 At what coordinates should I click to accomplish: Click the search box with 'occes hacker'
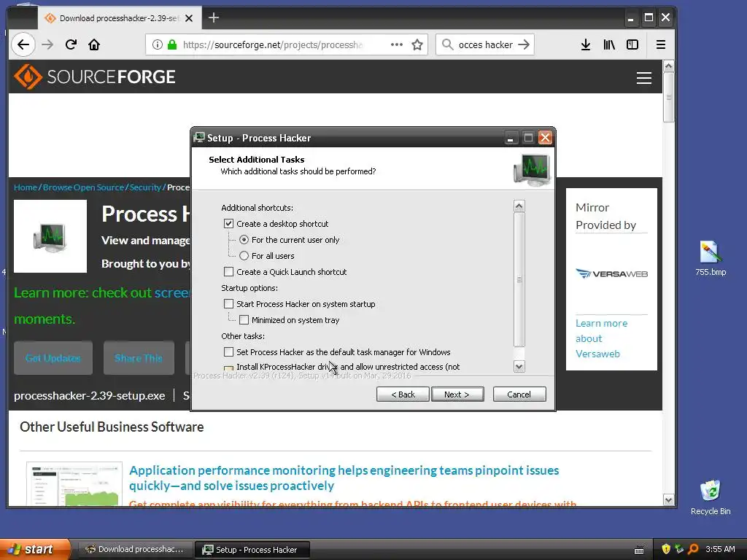point(485,44)
